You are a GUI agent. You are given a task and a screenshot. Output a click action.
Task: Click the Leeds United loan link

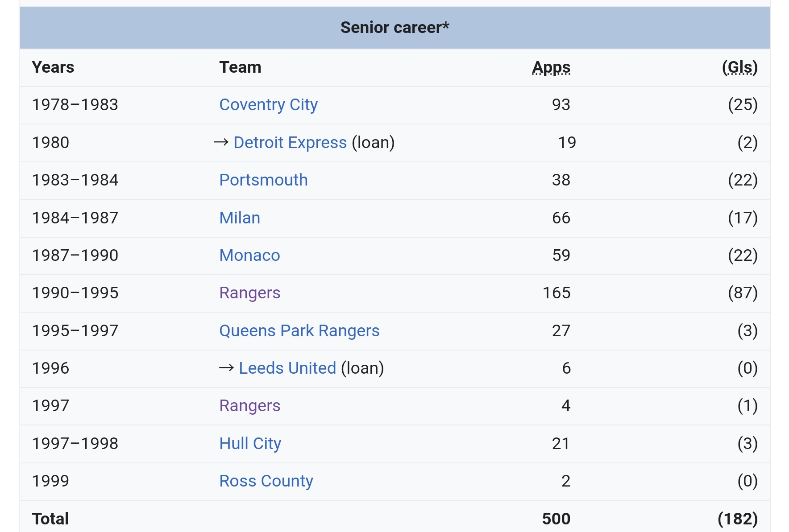click(x=287, y=368)
